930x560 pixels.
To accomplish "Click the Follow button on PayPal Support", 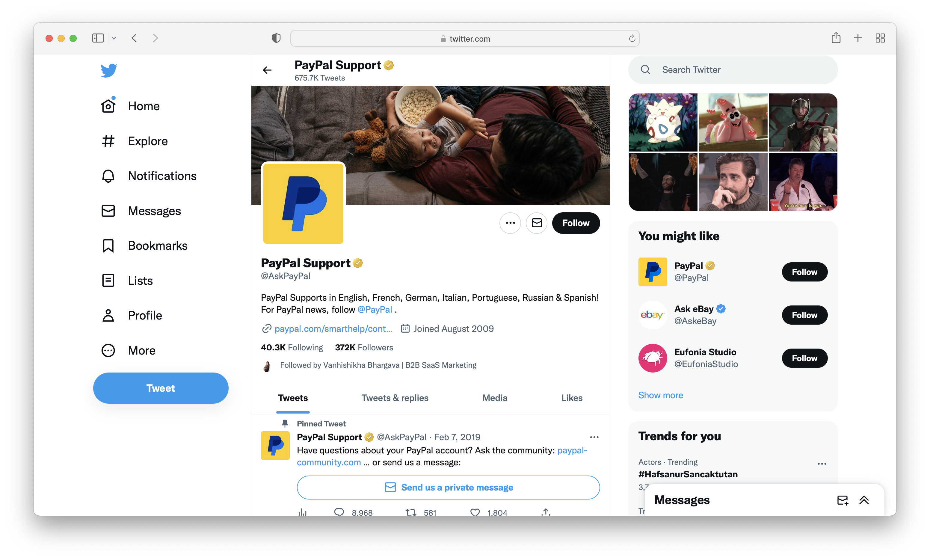I will (x=575, y=223).
